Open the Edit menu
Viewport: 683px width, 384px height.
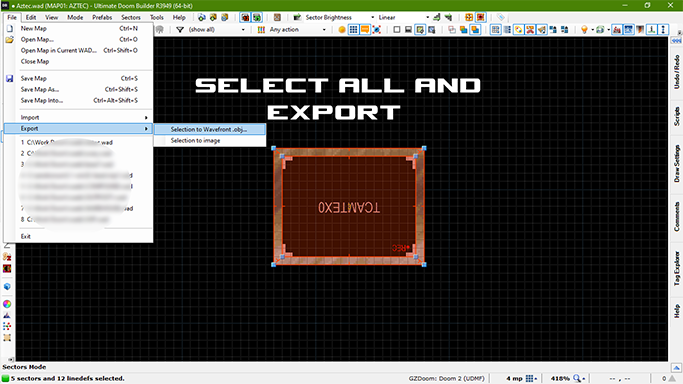point(31,17)
